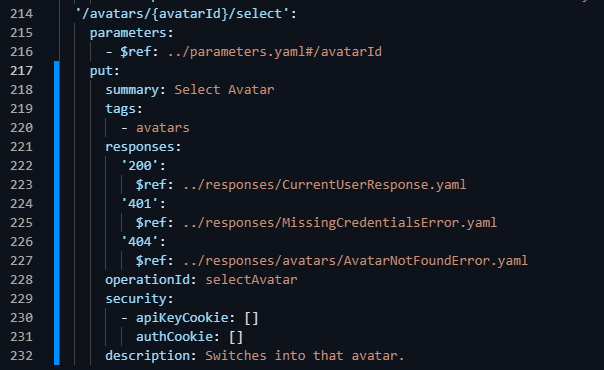Image resolution: width=604 pixels, height=370 pixels.
Task: Click the summary value Select Avatar
Action: click(224, 90)
